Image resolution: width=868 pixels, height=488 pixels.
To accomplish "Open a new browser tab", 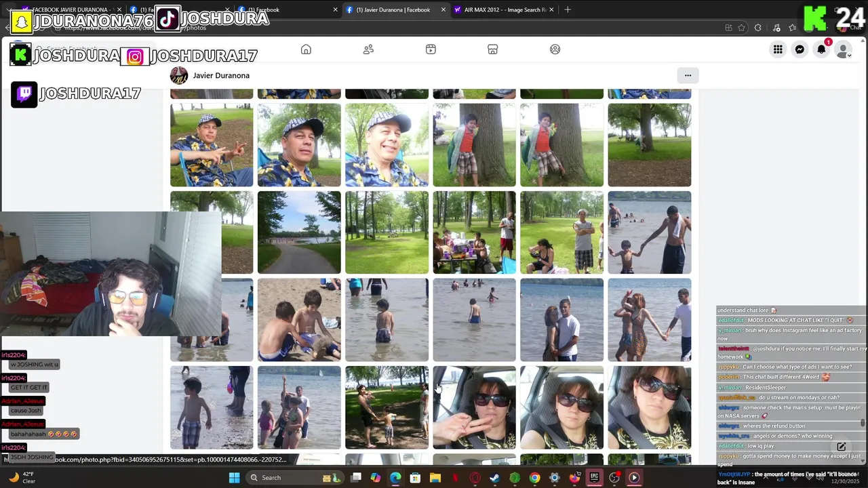I will tap(568, 9).
